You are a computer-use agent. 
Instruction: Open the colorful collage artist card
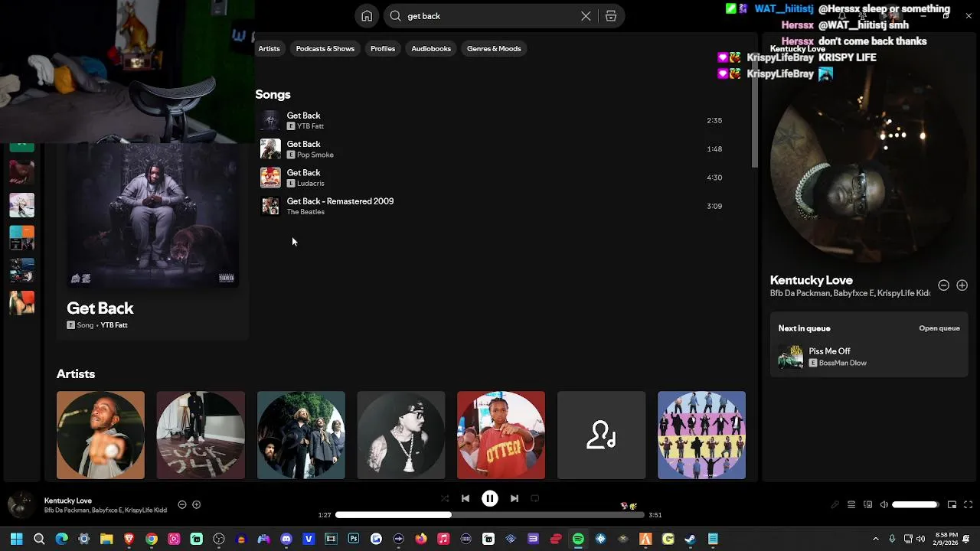701,435
